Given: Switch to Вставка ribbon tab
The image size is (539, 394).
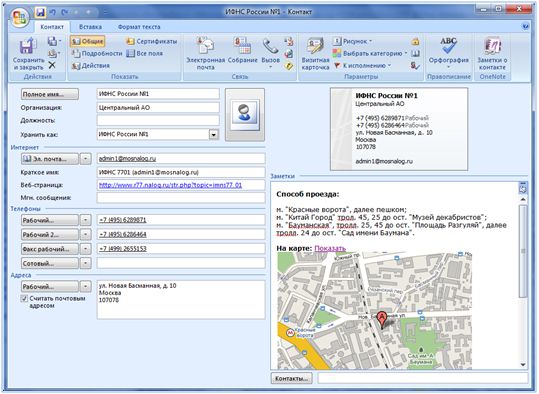Looking at the screenshot, I should coord(90,27).
